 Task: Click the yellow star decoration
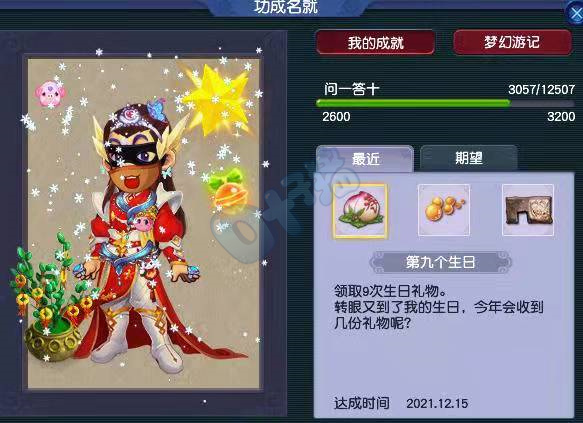point(218,97)
